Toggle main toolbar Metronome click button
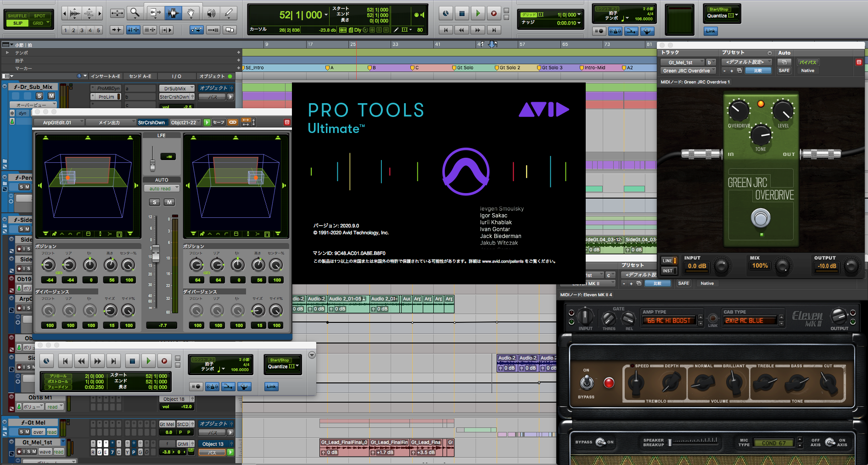 coord(615,31)
